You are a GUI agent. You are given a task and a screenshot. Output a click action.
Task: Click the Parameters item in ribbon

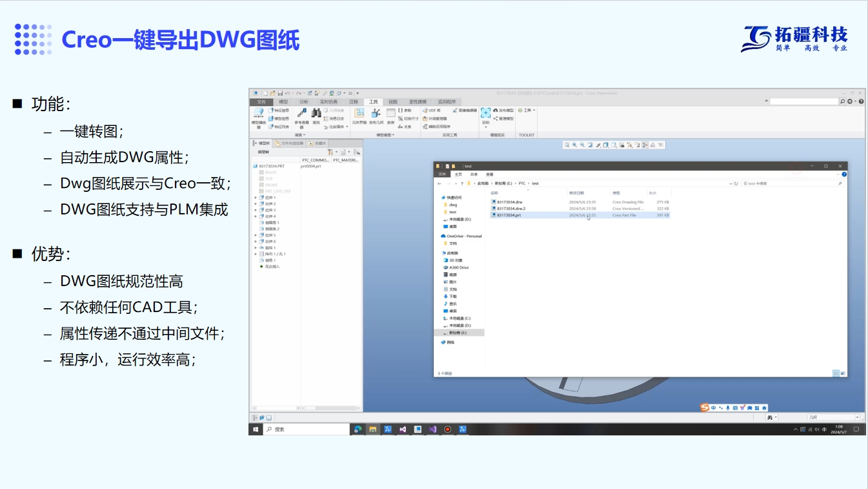(x=405, y=110)
